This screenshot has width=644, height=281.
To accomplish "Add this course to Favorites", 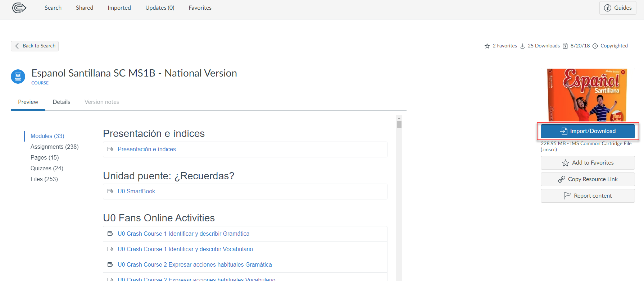I will click(588, 163).
